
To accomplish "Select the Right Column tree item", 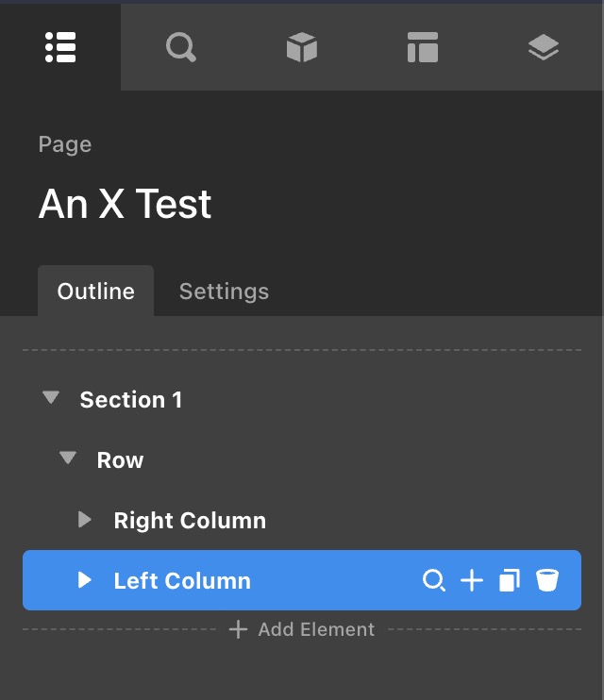I will point(190,521).
